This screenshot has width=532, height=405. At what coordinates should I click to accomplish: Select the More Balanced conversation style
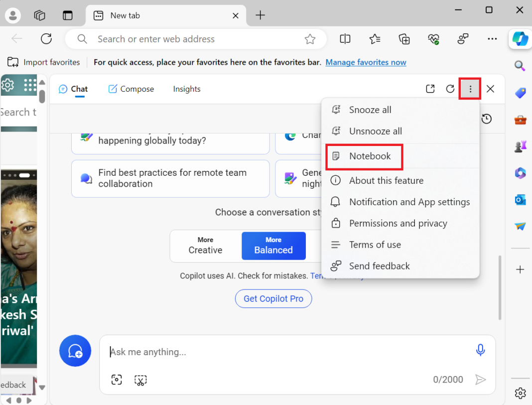(x=273, y=246)
